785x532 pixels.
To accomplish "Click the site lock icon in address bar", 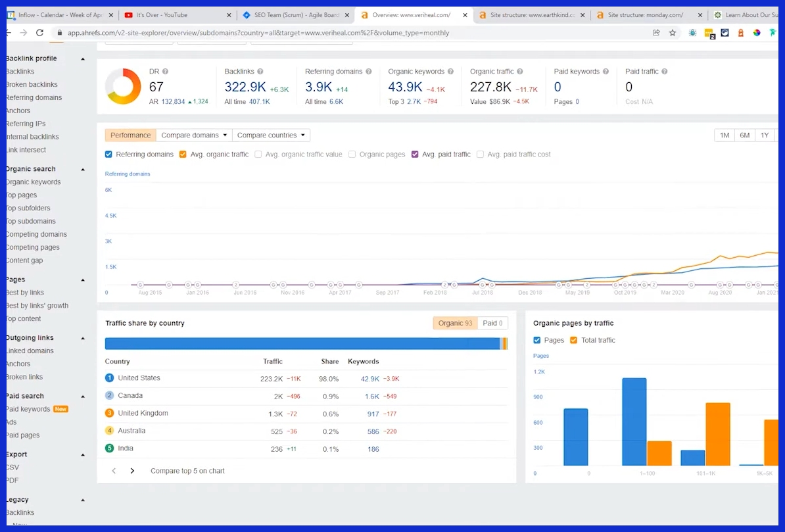I will [x=60, y=33].
